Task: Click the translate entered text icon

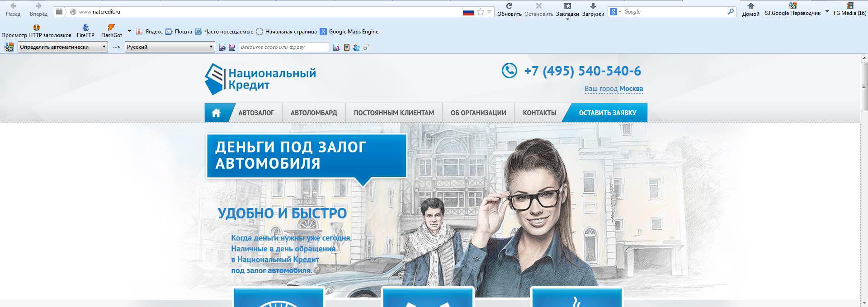Action: pyautogui.click(x=336, y=47)
